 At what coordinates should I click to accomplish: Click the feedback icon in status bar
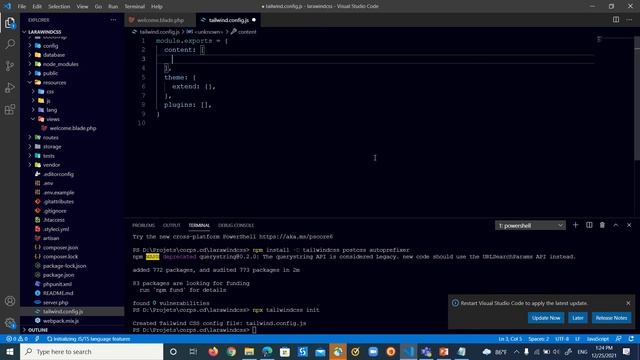pyautogui.click(x=619, y=339)
